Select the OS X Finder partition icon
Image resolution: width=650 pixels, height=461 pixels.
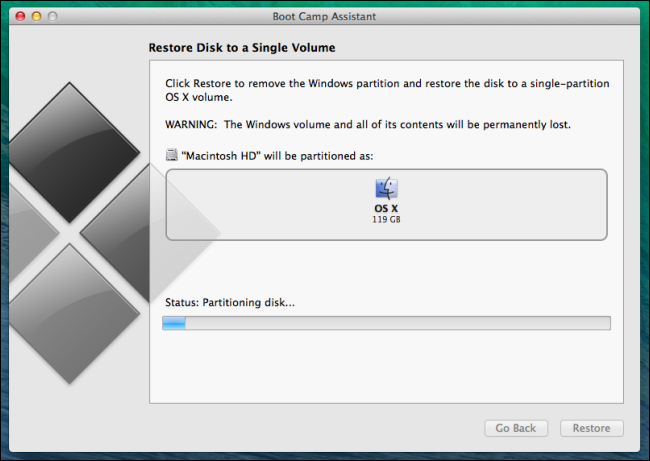tap(386, 189)
